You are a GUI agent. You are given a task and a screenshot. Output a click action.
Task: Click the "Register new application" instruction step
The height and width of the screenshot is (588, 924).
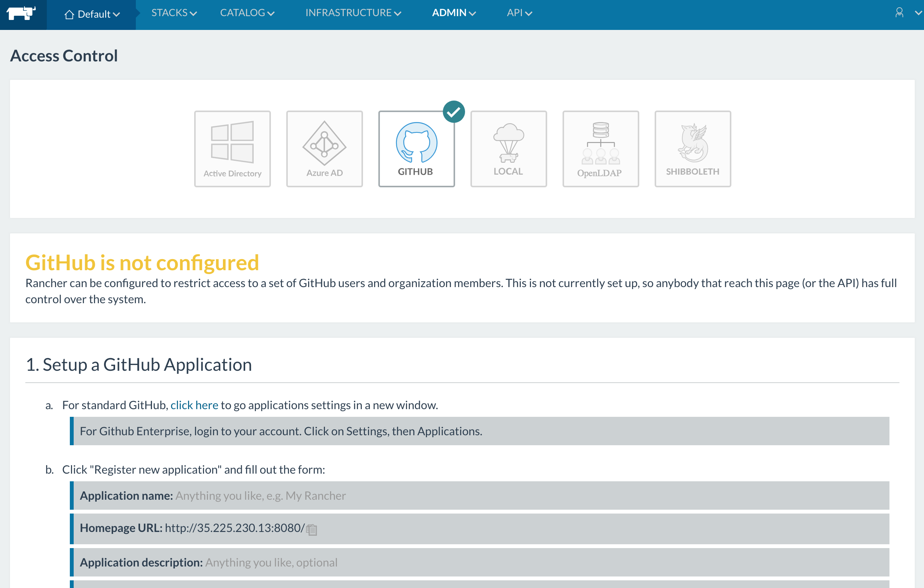194,470
